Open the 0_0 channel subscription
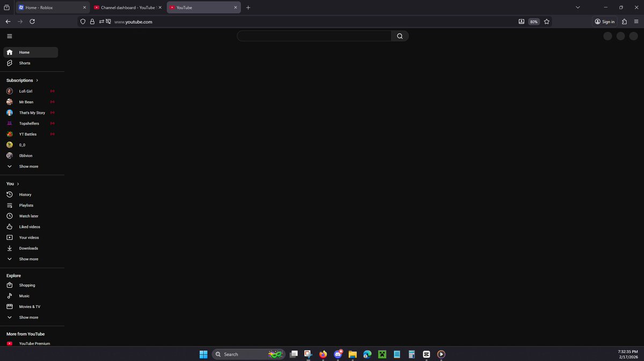Viewport: 644px width, 361px height. (31, 145)
